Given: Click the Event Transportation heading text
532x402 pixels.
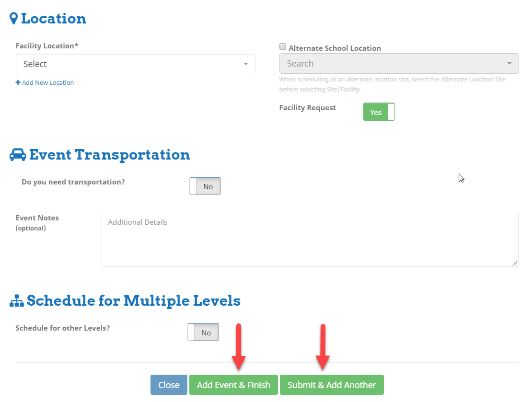Looking at the screenshot, I should 109,155.
